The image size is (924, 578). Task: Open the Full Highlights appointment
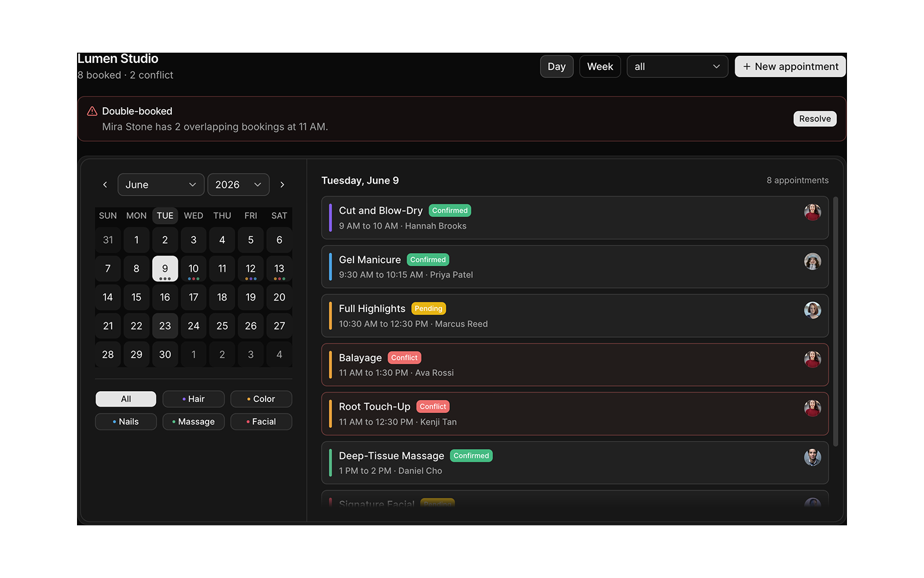point(575,316)
